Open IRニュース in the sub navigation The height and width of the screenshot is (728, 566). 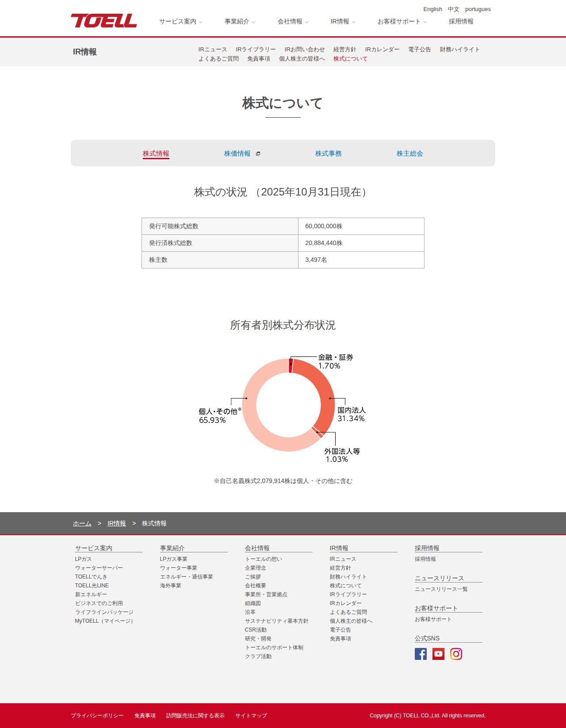point(213,50)
